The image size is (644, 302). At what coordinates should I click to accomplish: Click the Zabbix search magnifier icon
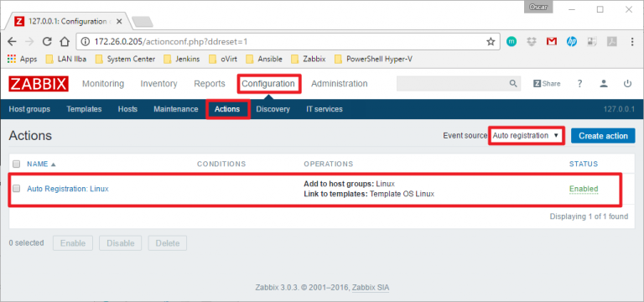click(513, 83)
